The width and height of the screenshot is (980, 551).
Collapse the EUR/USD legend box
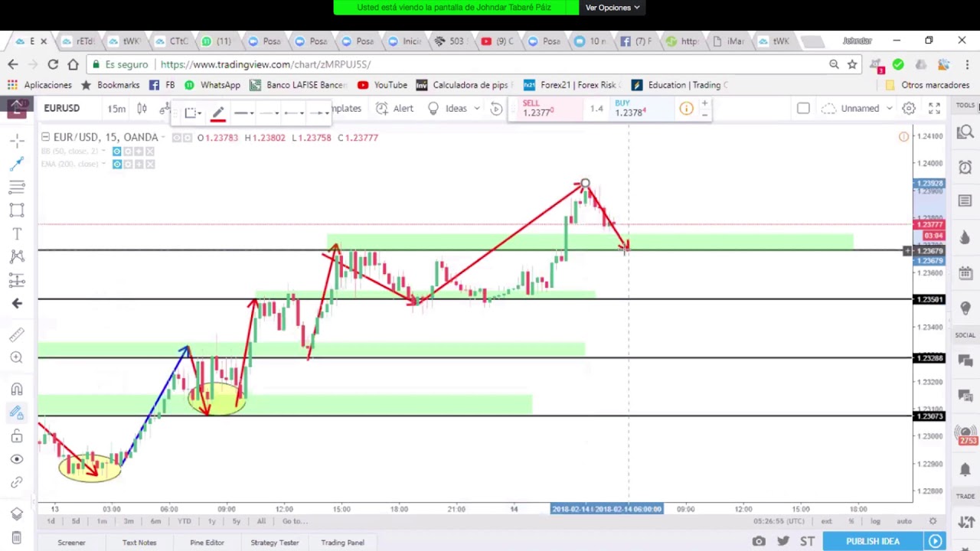coord(45,137)
